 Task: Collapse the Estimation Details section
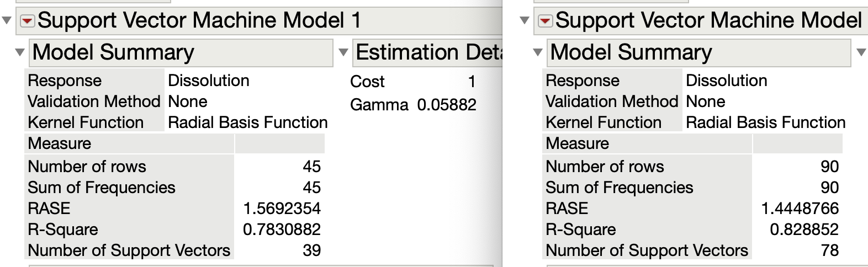tap(343, 53)
